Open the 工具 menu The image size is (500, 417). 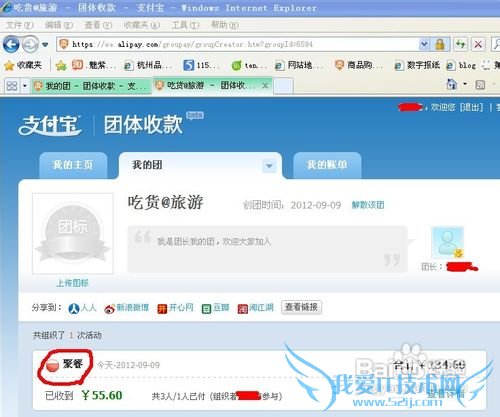click(185, 25)
